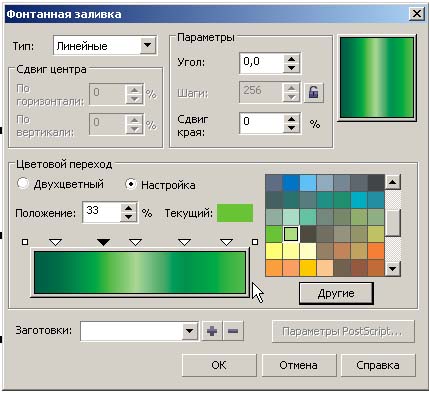This screenshot has width=429, height=393.
Task: Open the Тип dropdown list
Action: click(x=147, y=45)
